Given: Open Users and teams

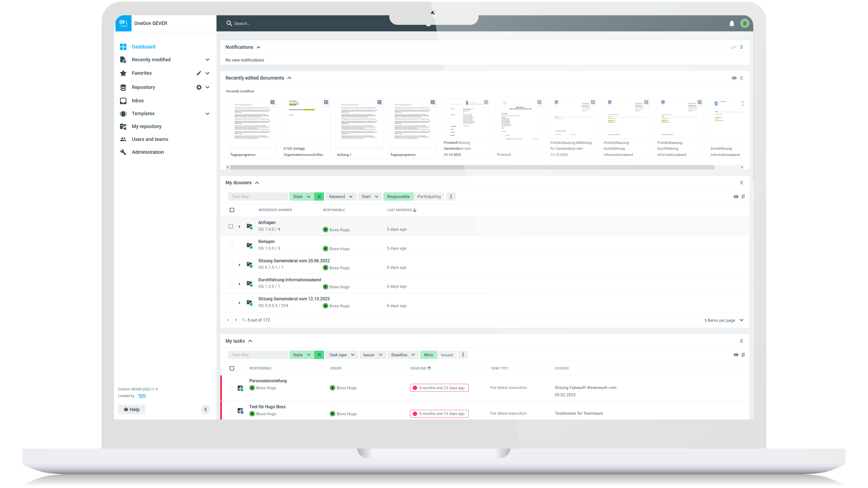Looking at the screenshot, I should 150,139.
